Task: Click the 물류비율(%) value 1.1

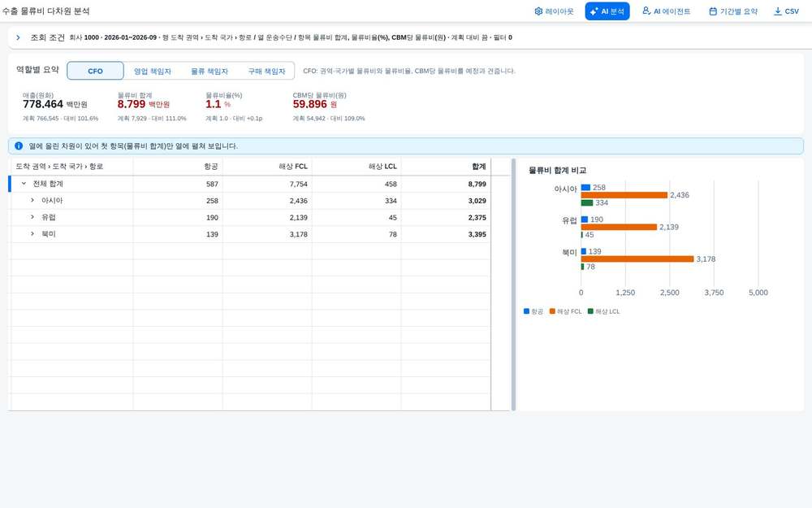Action: point(213,104)
